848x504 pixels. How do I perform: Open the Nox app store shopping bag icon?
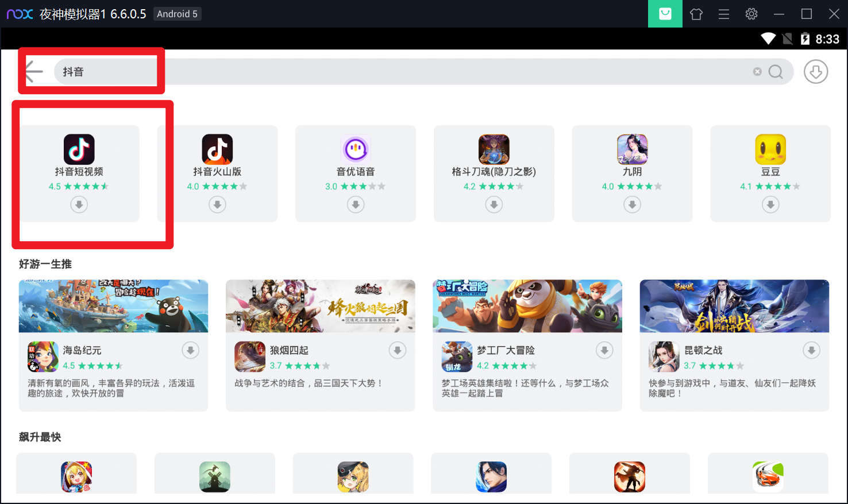point(665,14)
